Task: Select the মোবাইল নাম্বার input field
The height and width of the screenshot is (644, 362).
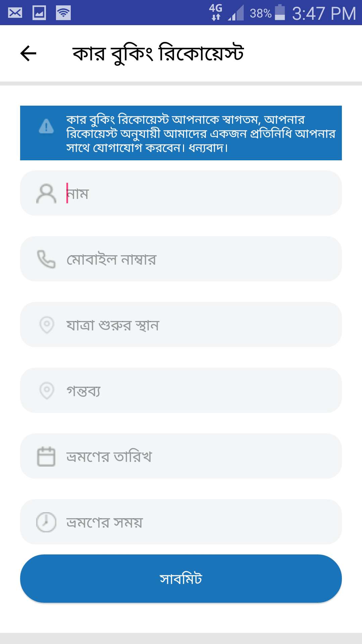Action: pyautogui.click(x=201, y=259)
